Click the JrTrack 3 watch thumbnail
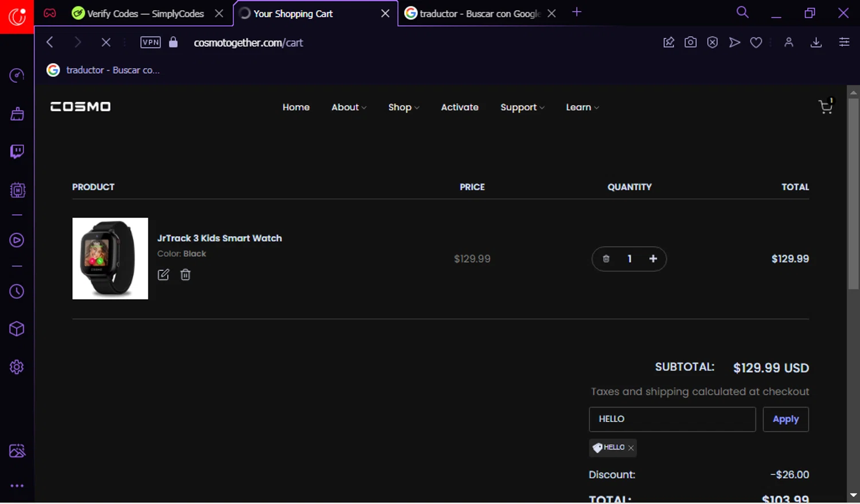The image size is (860, 504). click(110, 259)
